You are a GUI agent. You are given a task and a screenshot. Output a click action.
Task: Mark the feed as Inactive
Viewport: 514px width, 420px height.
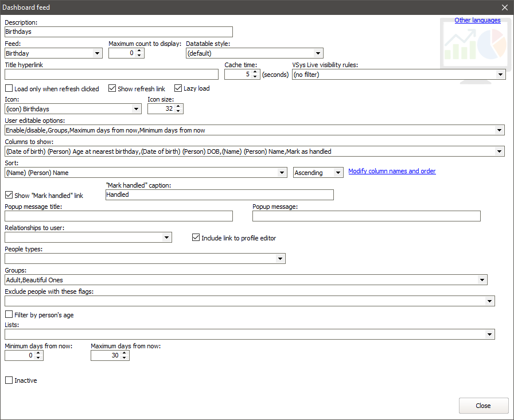click(9, 380)
